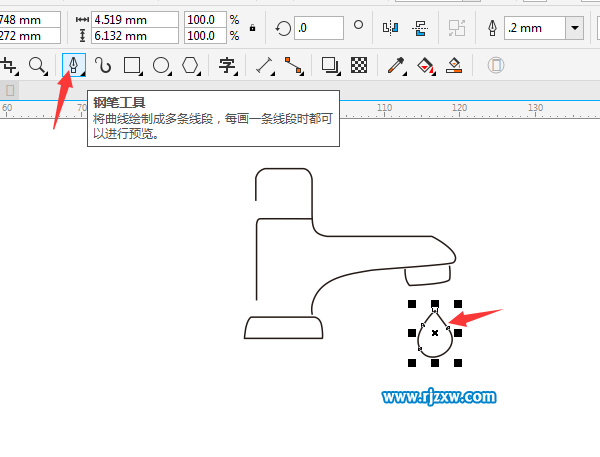Choose the Rectangle tool
Image resolution: width=600 pixels, height=457 pixels.
132,66
